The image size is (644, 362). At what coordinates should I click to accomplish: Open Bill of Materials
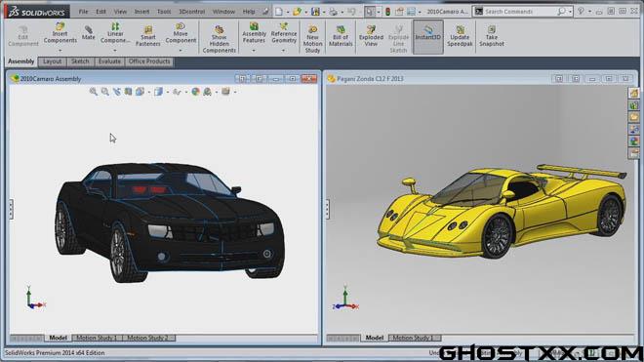(x=341, y=36)
